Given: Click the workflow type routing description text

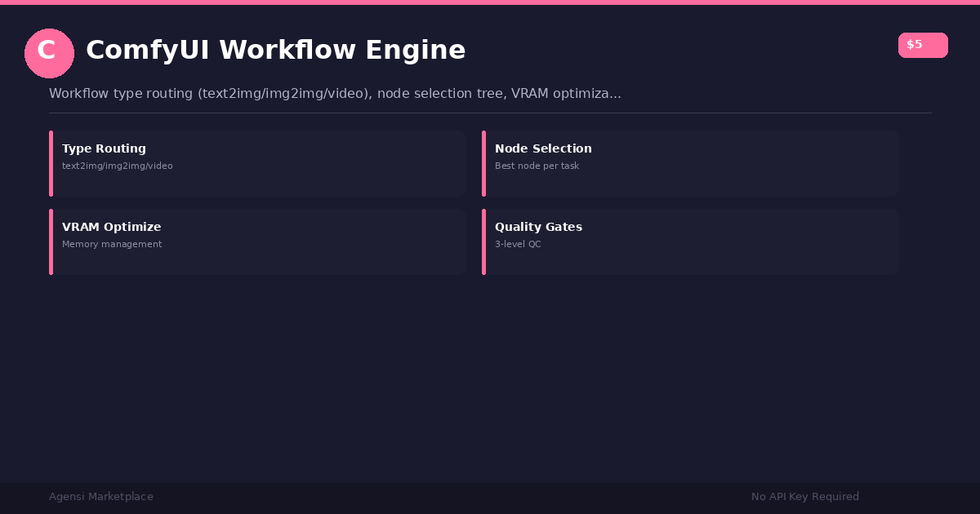Looking at the screenshot, I should pos(335,94).
